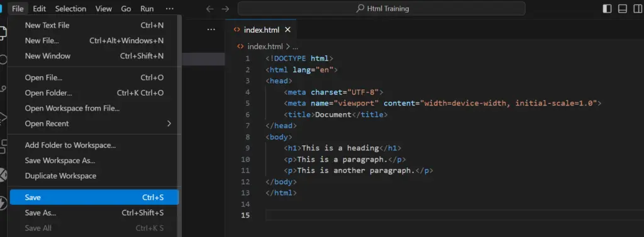Toggle the Secondary Side Bar layout icon

(x=638, y=9)
